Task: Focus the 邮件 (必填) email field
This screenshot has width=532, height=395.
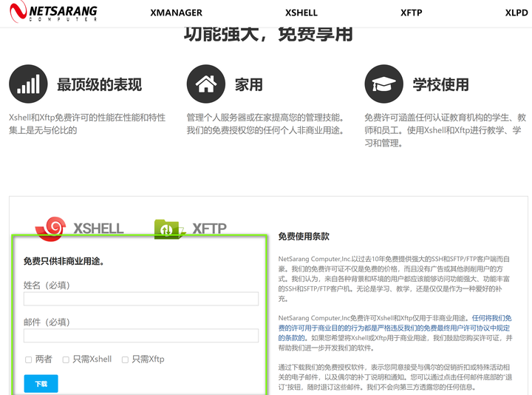Action: (141, 336)
